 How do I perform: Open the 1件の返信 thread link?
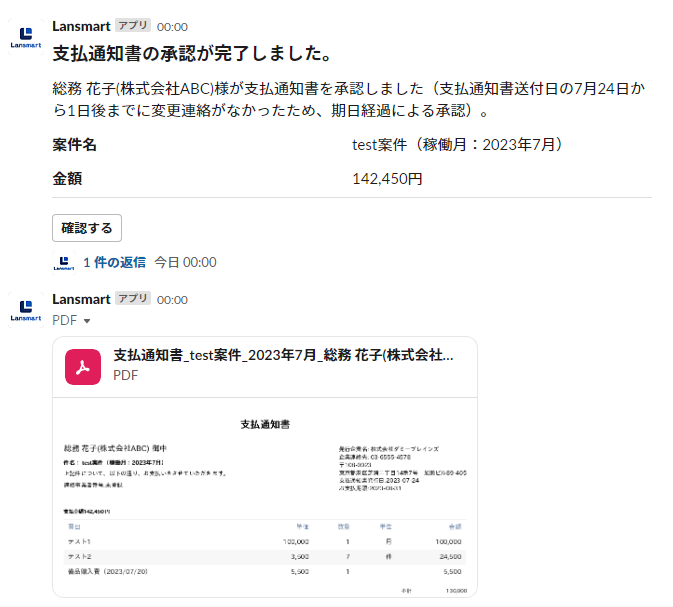coord(115,262)
